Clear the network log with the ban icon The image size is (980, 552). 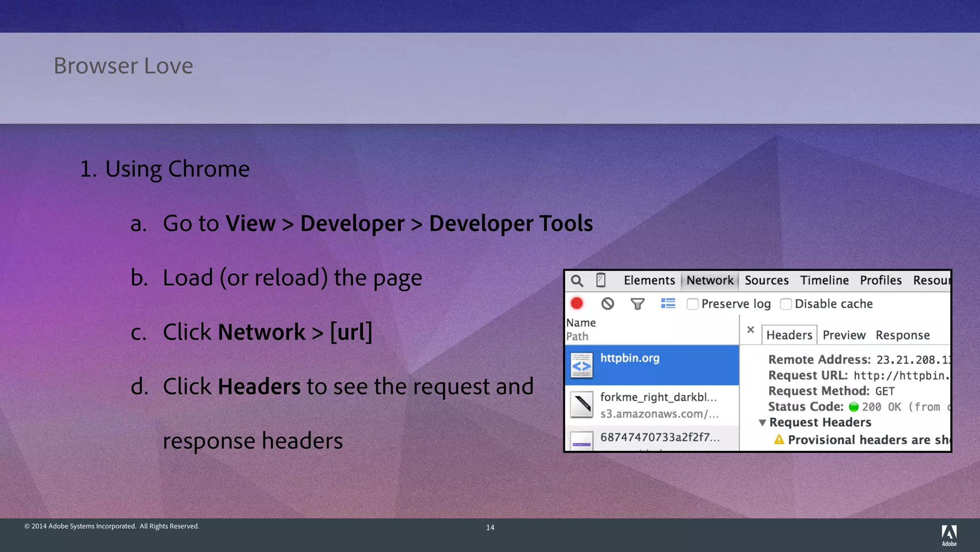click(608, 304)
